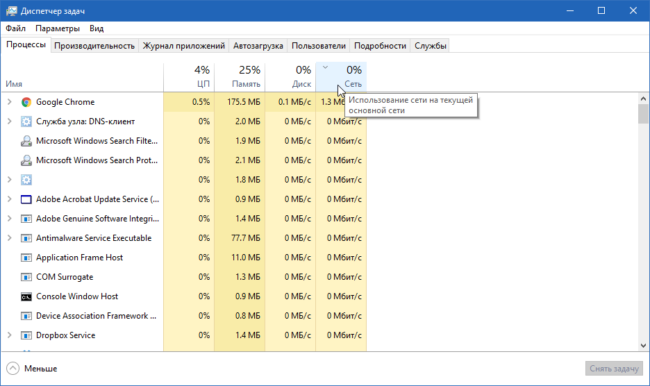Expand the Adobe Acrobat Update Service group
Screen dimensions: 650x386
10,199
